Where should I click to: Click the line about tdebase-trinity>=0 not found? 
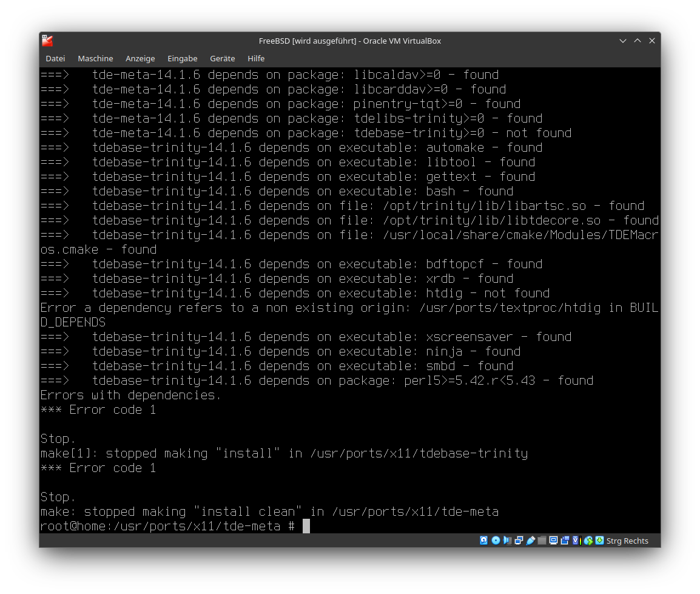point(306,133)
